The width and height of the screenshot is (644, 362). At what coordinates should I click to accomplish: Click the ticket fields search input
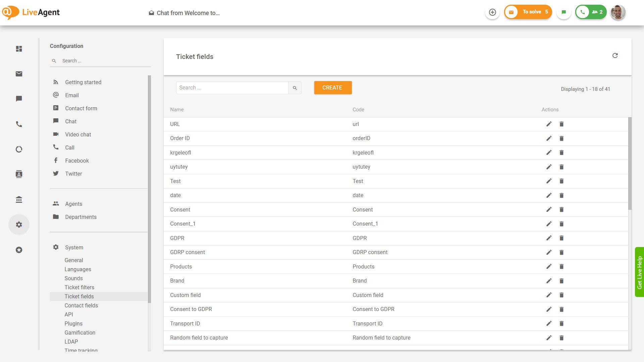tap(232, 88)
